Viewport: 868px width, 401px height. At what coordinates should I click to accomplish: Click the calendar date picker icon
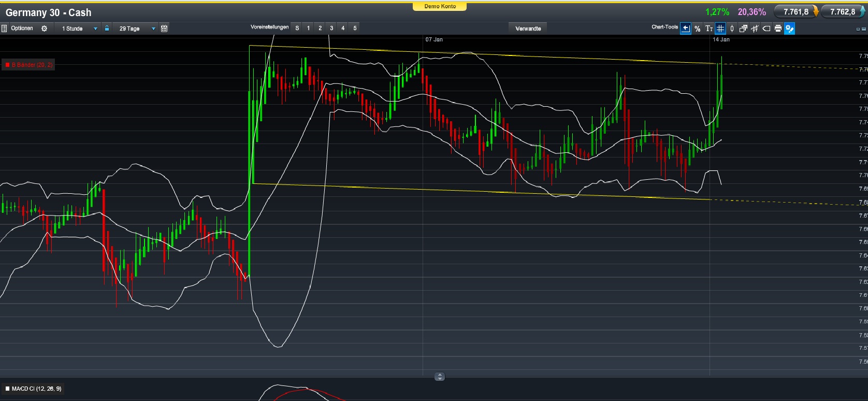click(164, 28)
